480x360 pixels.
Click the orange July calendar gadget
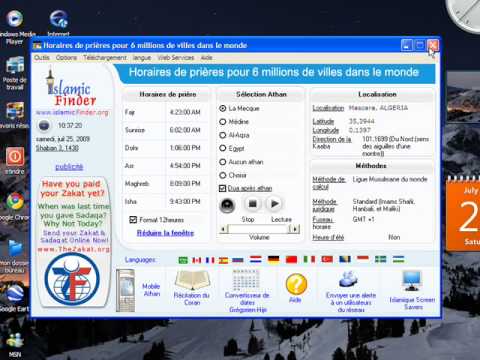point(463,215)
